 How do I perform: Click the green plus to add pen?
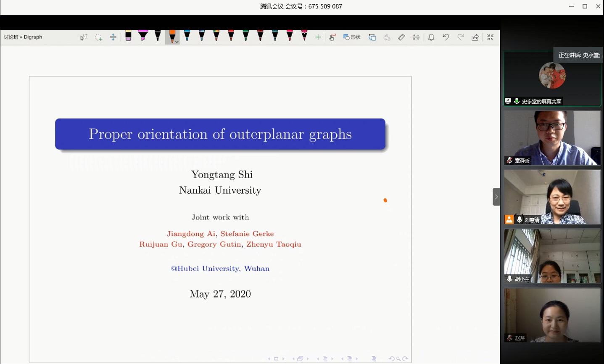pyautogui.click(x=318, y=37)
